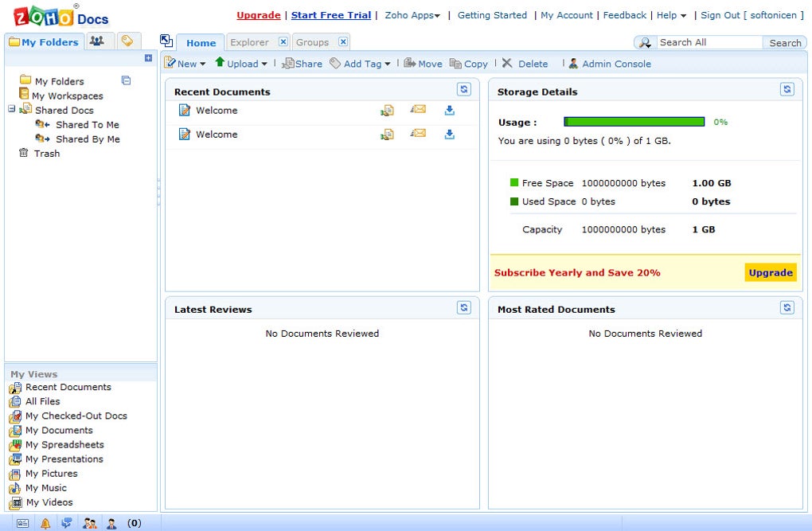Screen dimensions: 812x531
Task: Share the first Welcome document icon
Action: (x=387, y=110)
